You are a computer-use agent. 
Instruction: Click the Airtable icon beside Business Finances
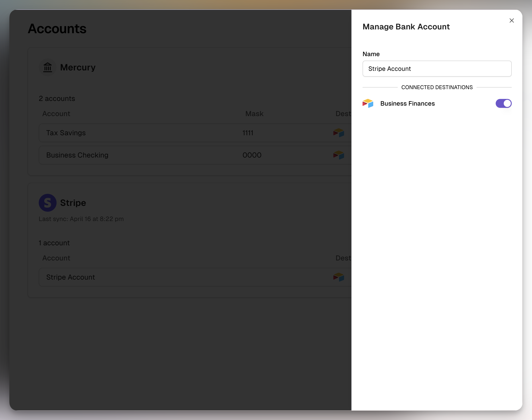click(x=368, y=104)
